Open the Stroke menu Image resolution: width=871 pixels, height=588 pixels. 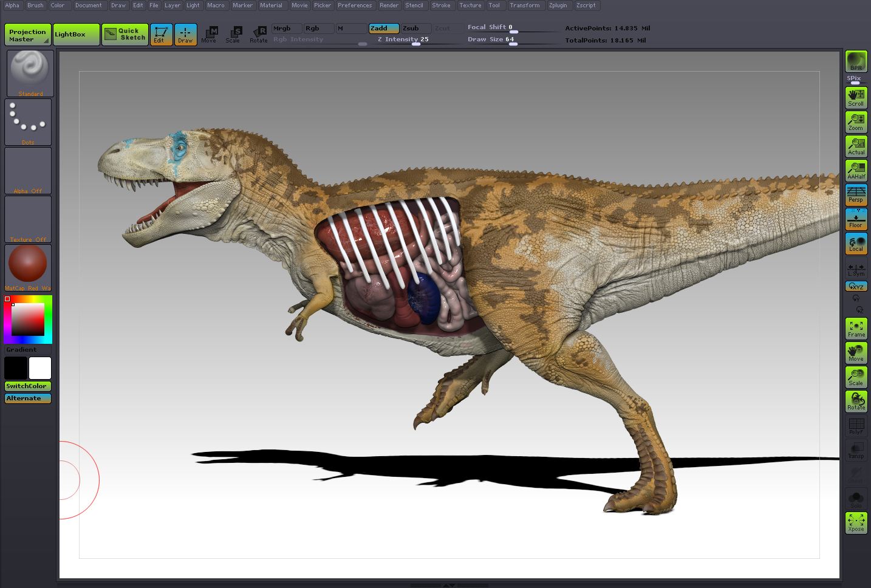click(x=441, y=5)
